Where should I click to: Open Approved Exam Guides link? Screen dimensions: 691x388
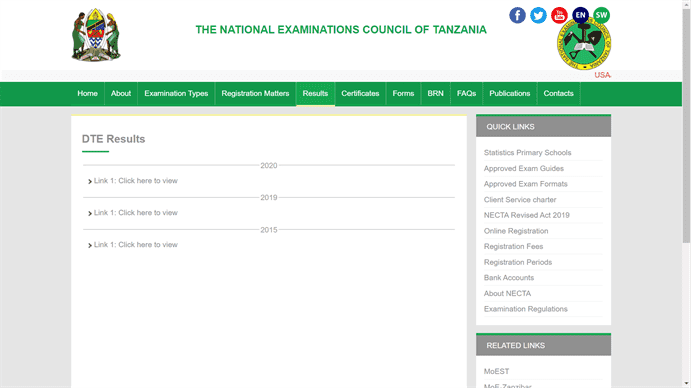coord(524,168)
